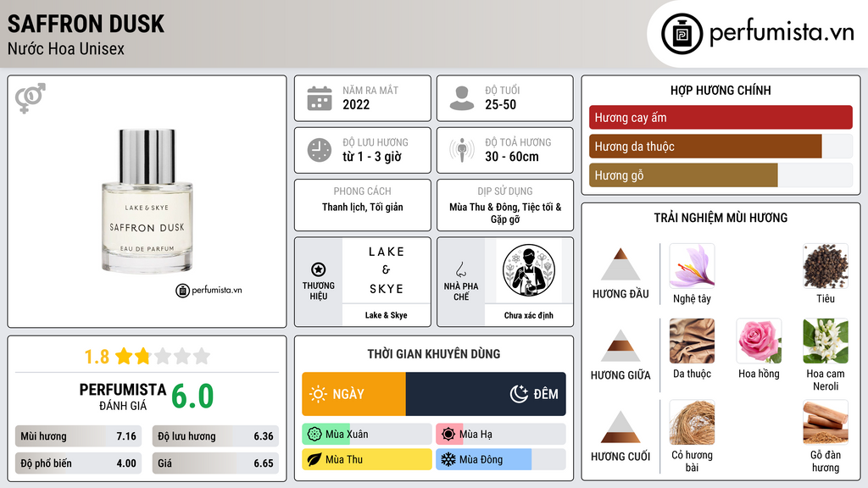
Task: Click the Hợp hương chính heading
Action: 721,90
